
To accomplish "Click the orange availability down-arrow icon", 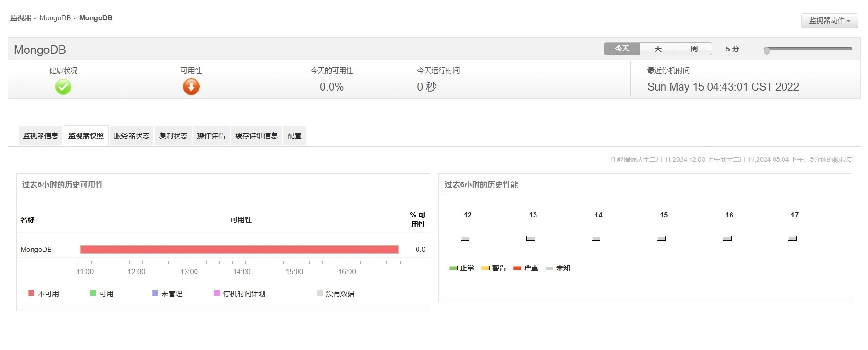I will coord(191,87).
